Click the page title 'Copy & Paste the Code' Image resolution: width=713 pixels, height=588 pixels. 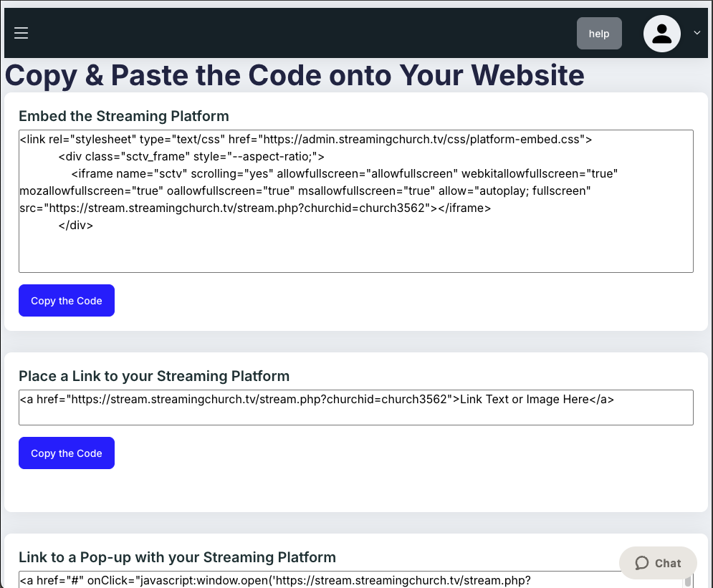coord(295,75)
